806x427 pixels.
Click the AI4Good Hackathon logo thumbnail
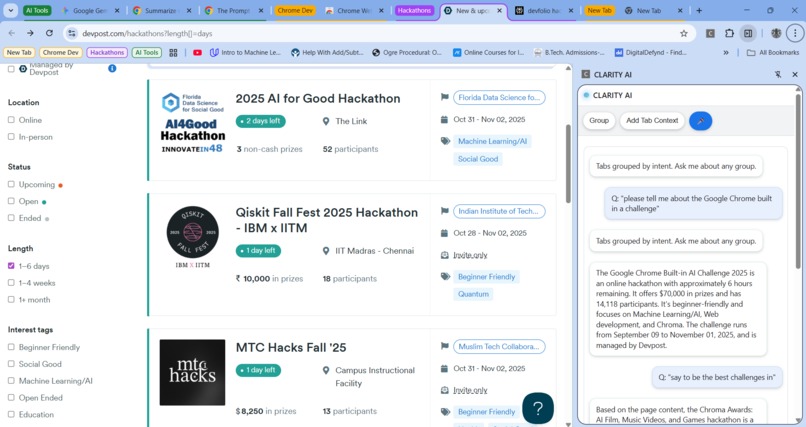tap(193, 123)
